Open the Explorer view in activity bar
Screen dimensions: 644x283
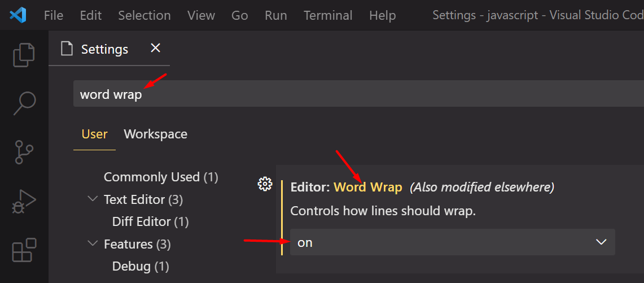click(x=24, y=54)
